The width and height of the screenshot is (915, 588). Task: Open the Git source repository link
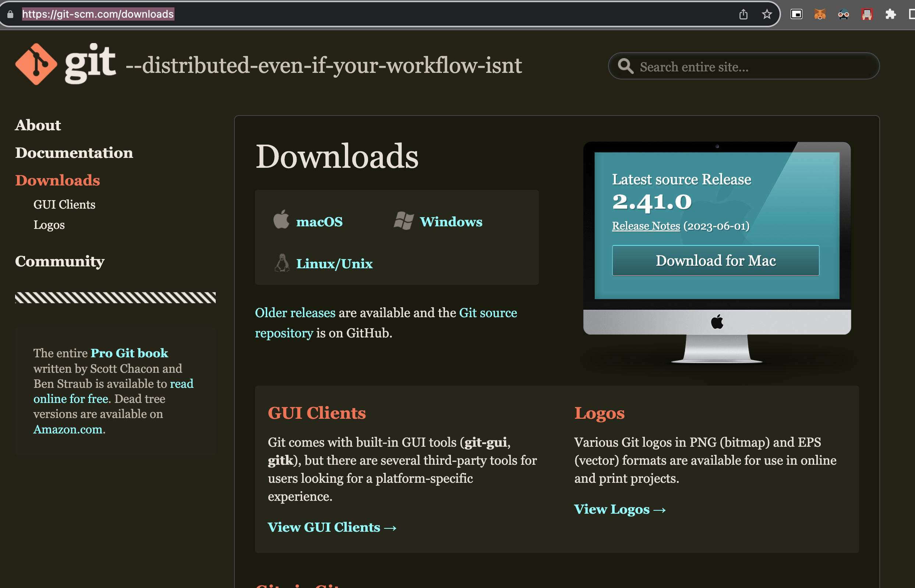(386, 323)
